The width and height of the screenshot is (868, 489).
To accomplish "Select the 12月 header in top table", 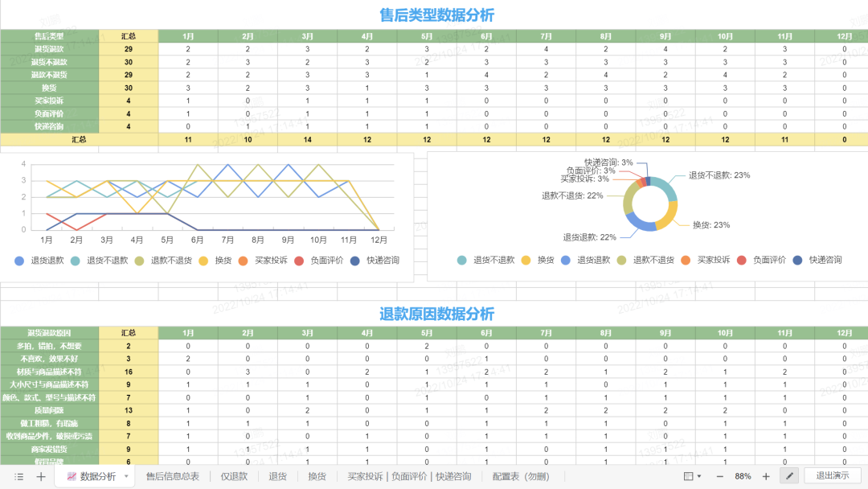I will [841, 36].
